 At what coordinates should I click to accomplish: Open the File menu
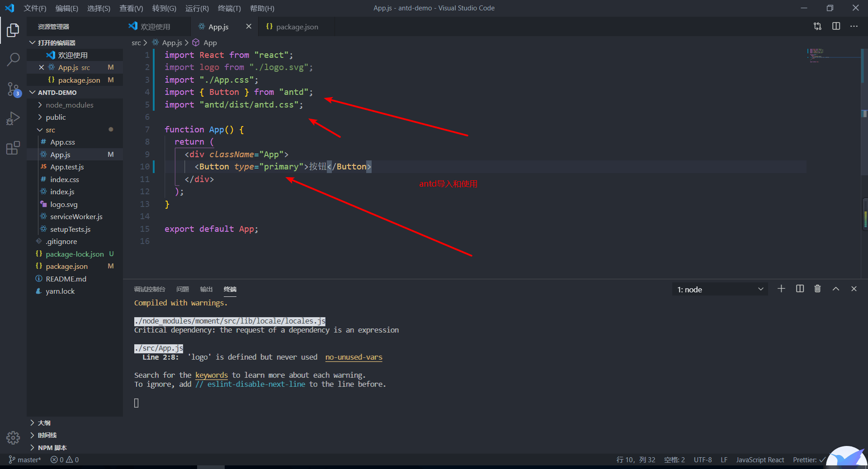(x=35, y=8)
